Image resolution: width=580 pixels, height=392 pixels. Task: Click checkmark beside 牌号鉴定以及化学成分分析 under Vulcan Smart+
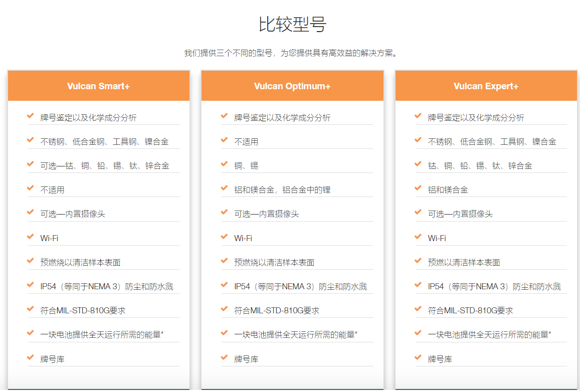pyautogui.click(x=31, y=116)
